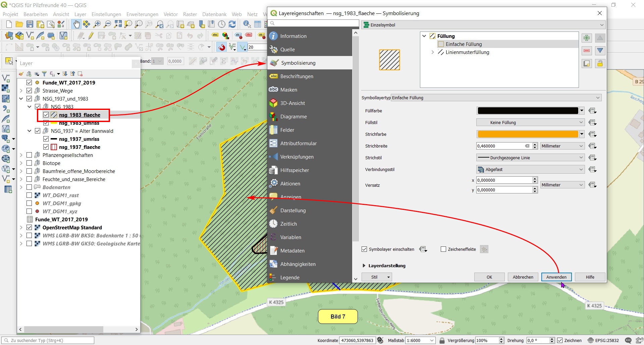The width and height of the screenshot is (644, 345).
Task: Click the Refresh map icon
Action: pyautogui.click(x=232, y=24)
